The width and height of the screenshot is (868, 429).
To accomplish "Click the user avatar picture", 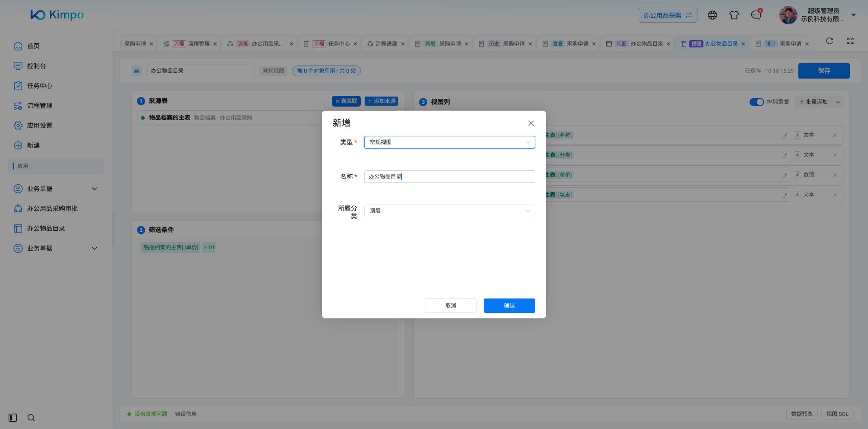I will 788,15.
